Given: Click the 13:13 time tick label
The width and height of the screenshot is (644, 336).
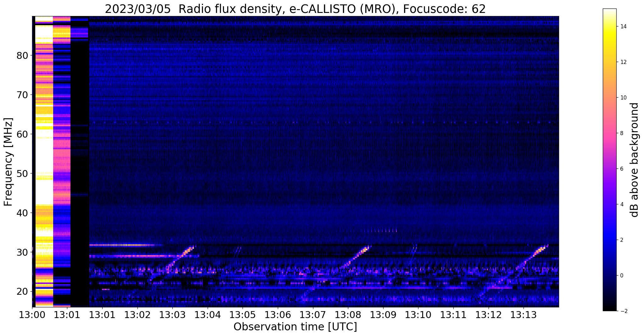Looking at the screenshot, I should click(524, 315).
